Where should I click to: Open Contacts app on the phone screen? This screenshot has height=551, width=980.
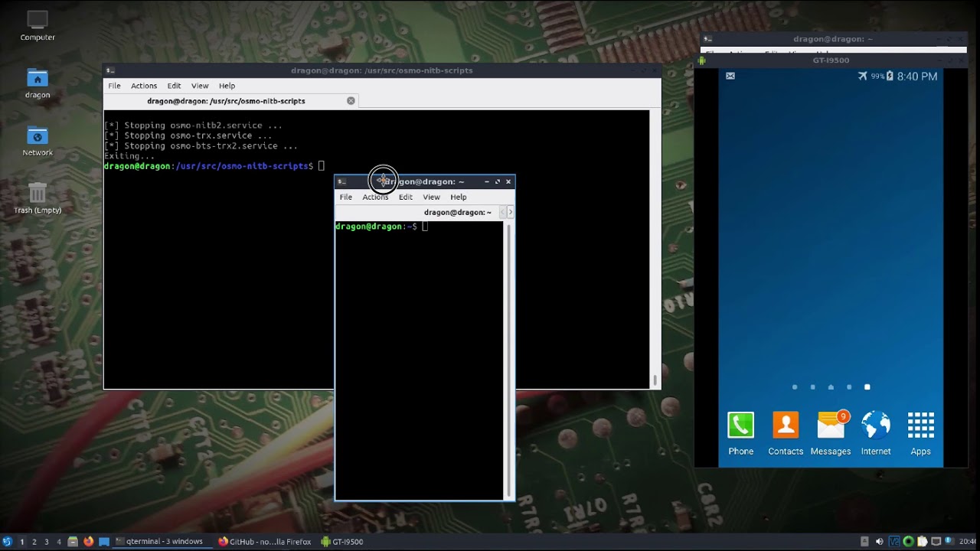pos(786,433)
